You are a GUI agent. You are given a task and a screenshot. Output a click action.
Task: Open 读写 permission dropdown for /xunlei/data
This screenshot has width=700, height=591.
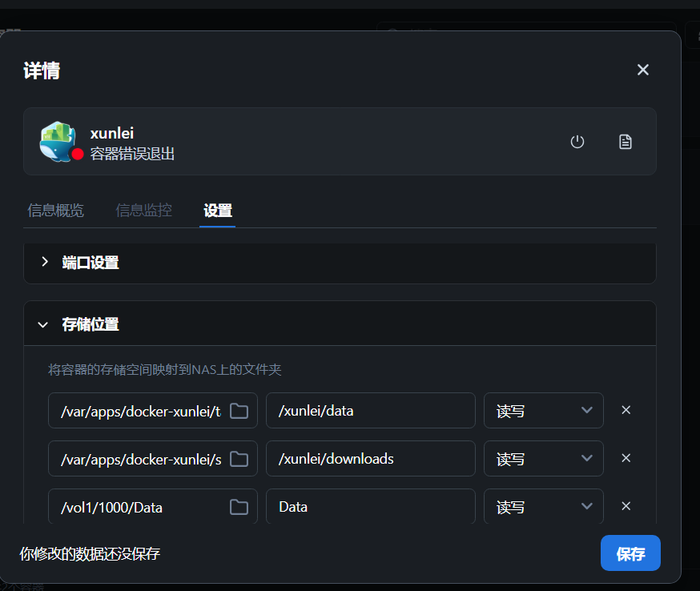tap(543, 411)
